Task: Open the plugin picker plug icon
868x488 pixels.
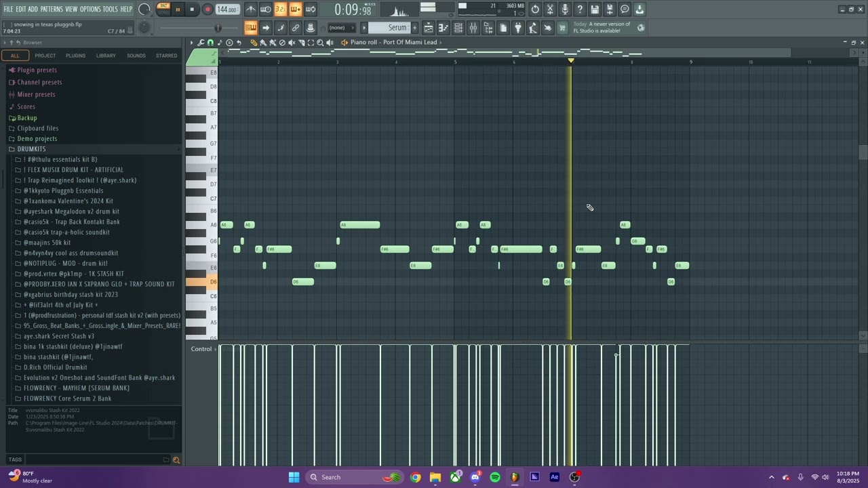Action: [518, 28]
